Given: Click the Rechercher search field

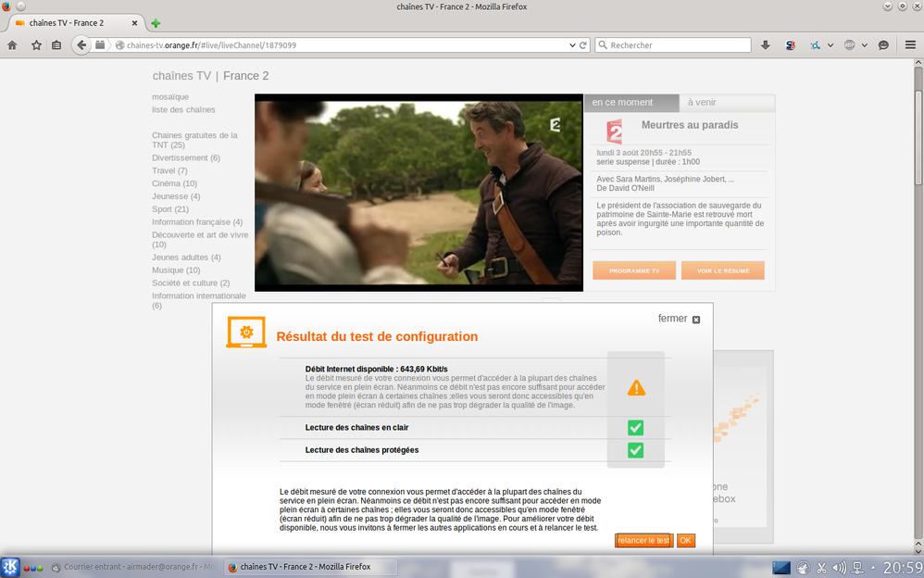Looking at the screenshot, I should pyautogui.click(x=673, y=44).
